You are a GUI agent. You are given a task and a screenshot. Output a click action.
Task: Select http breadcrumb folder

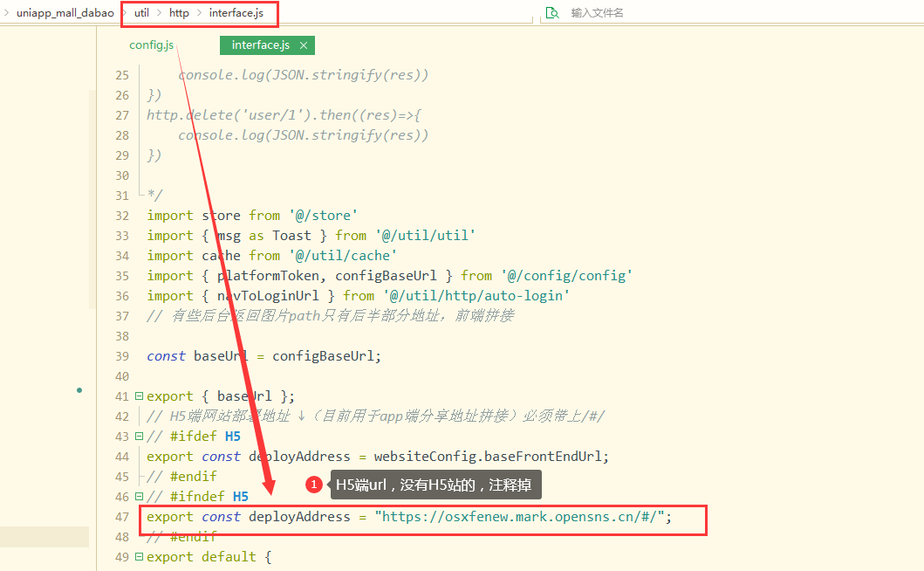tap(179, 12)
